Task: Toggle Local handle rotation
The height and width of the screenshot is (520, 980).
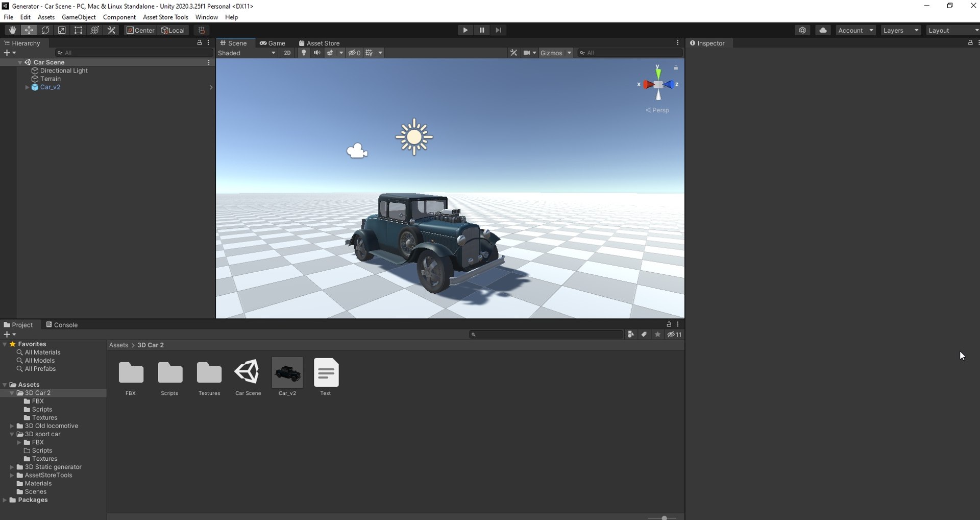Action: [174, 30]
